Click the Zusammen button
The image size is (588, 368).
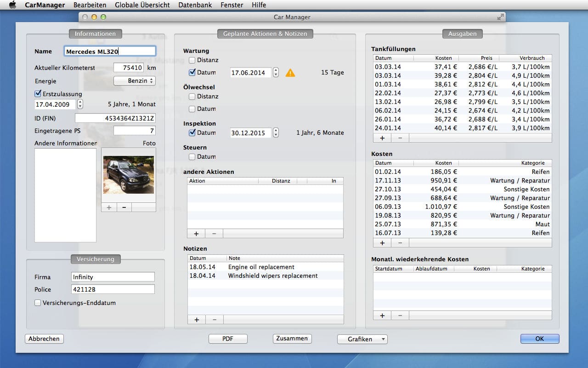click(x=292, y=339)
